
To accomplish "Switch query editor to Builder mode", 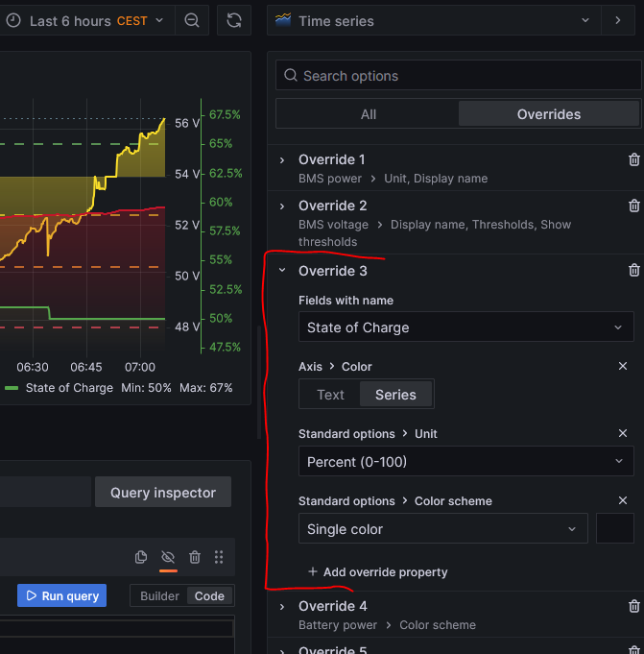I will 159,595.
